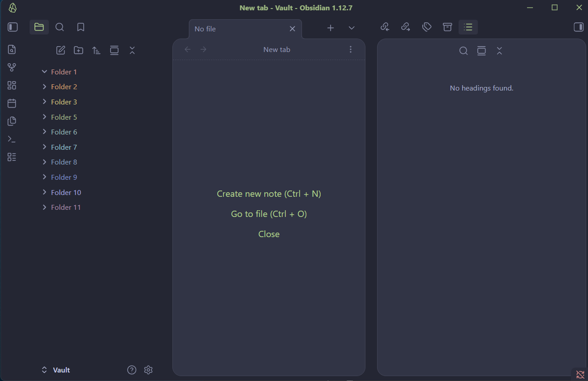Select the Outline tab in right sidebar

click(x=468, y=27)
